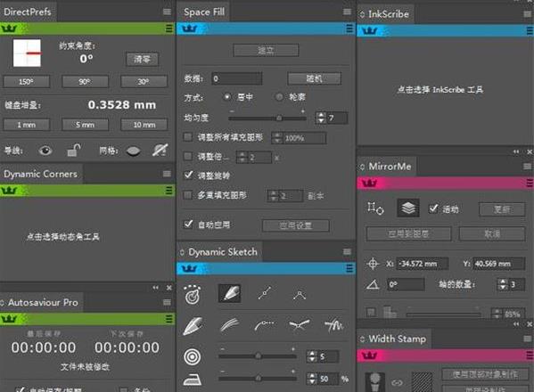Open the Autosaviour Pro panel menu
534x392 pixels.
pyautogui.click(x=167, y=302)
